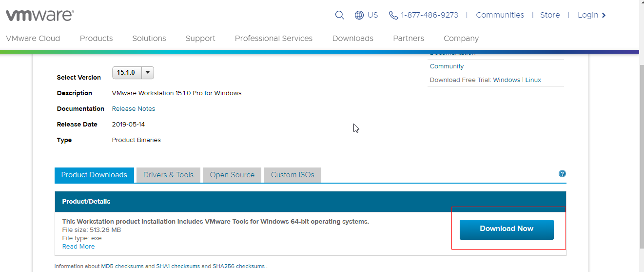
Task: Click the Windows free trial link
Action: (x=507, y=80)
